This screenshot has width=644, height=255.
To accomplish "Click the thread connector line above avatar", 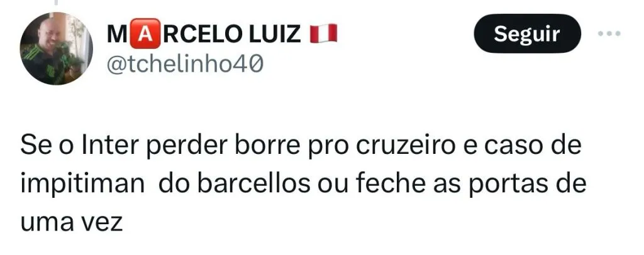I will coord(55,2).
